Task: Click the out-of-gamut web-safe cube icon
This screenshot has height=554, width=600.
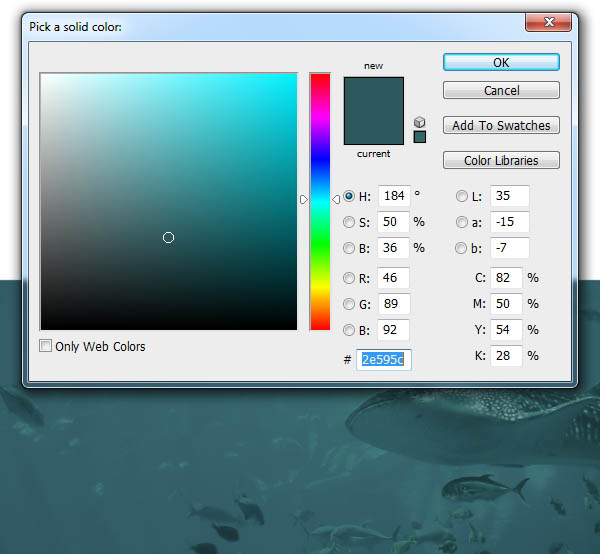Action: [419, 122]
